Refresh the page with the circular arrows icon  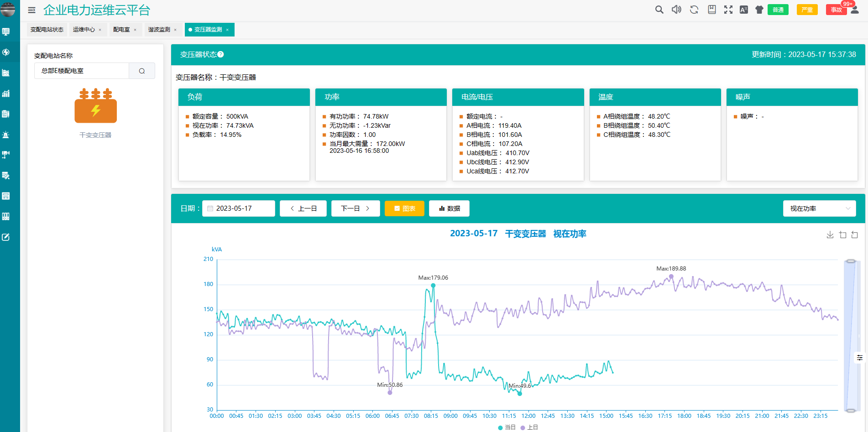tap(694, 10)
